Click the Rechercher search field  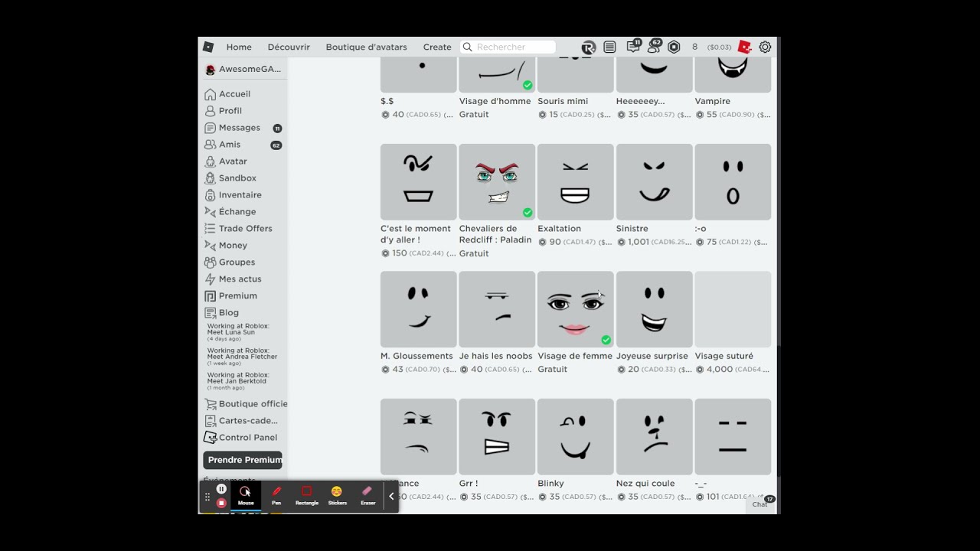(x=508, y=47)
